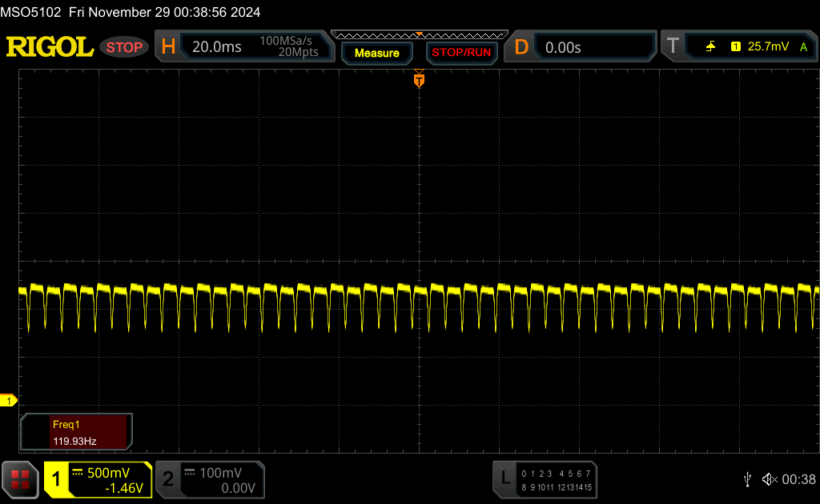Open the red grid function menu icon
The width and height of the screenshot is (820, 504).
[20, 479]
